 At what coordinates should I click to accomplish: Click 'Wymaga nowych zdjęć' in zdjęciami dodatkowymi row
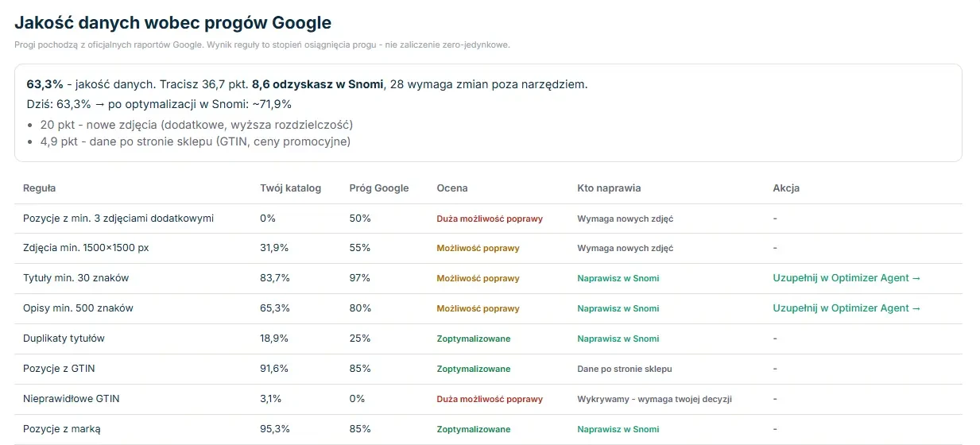(x=625, y=219)
